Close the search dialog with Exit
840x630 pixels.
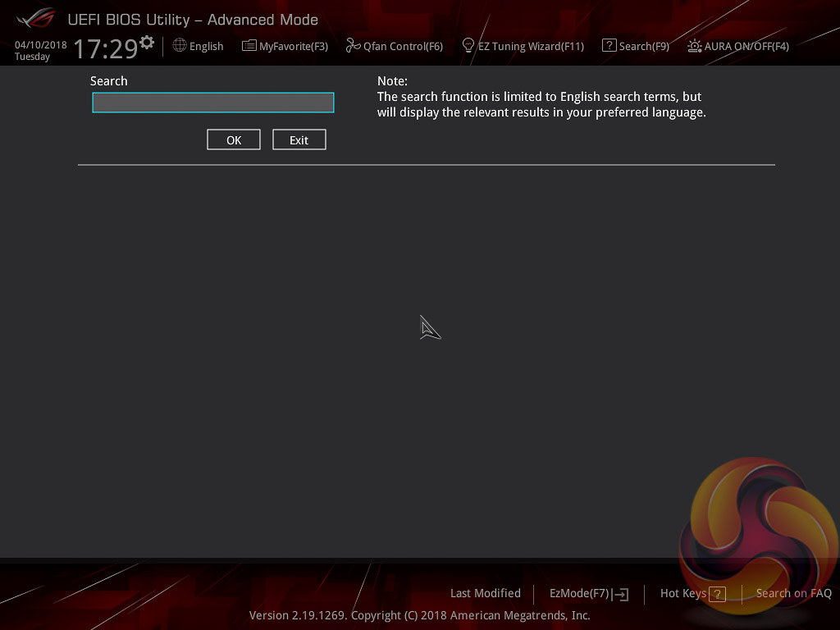[x=299, y=139]
